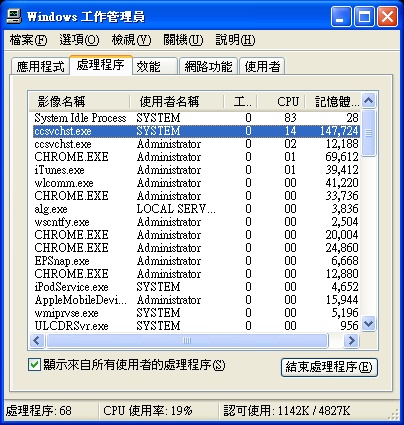Select CHROME.EXE using 24,860 memory
Viewport: 404px width, 425px height.
click(x=196, y=248)
